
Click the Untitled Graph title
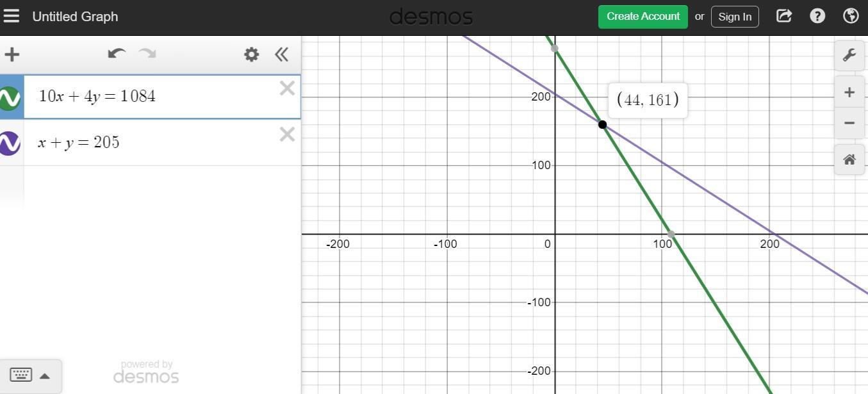(75, 17)
